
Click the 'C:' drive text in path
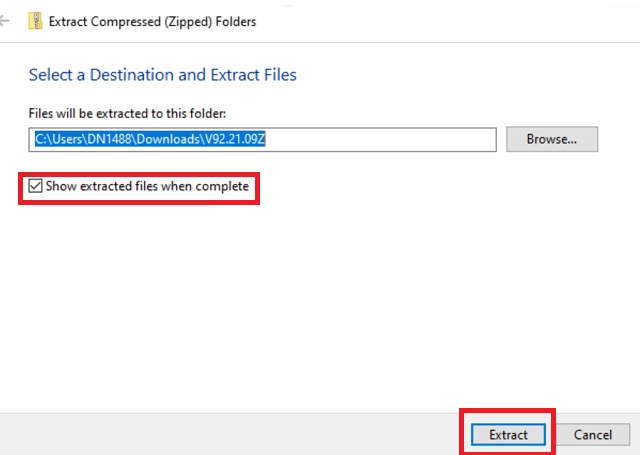(x=40, y=139)
